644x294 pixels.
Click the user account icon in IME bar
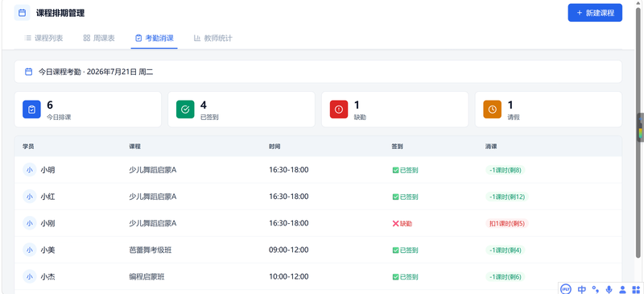pyautogui.click(x=622, y=289)
